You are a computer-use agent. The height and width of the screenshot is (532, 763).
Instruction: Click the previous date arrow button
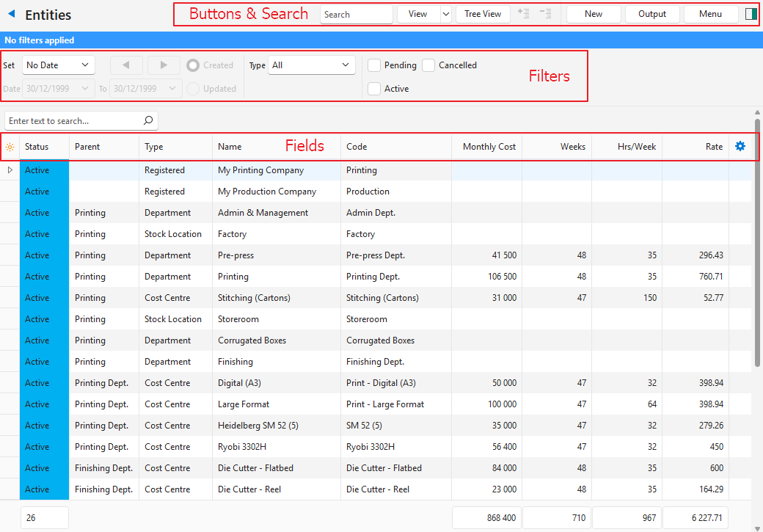127,65
